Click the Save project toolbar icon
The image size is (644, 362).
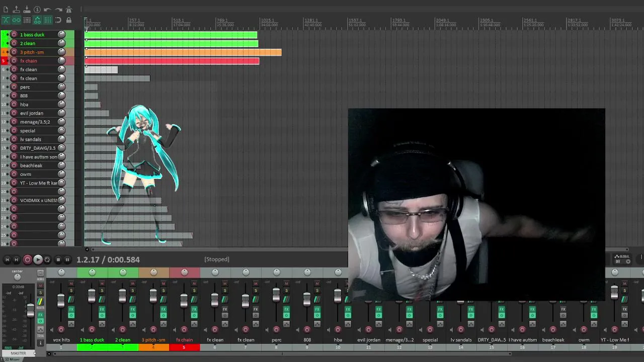pos(27,10)
